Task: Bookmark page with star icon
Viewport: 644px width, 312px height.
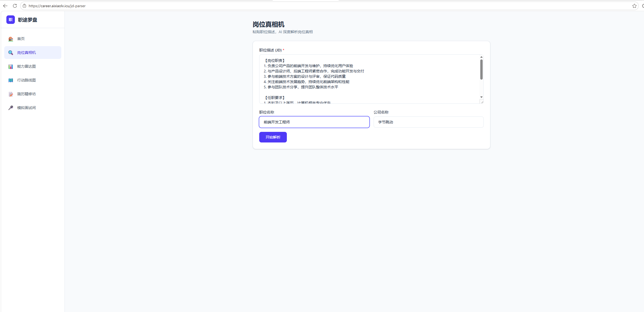Action: [634, 6]
